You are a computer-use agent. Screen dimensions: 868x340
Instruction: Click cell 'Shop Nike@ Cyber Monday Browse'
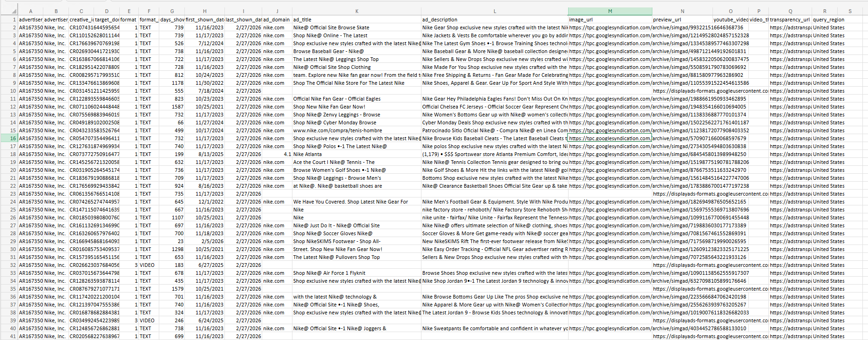[x=357, y=122]
